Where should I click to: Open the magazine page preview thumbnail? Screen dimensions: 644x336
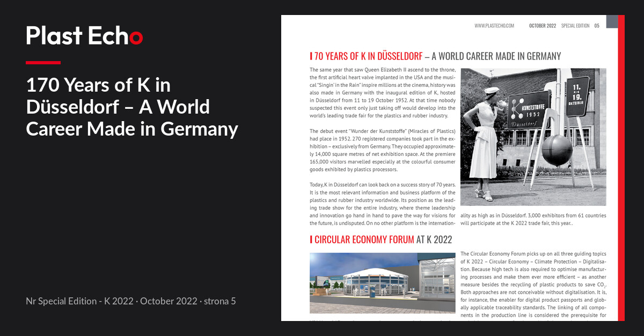453,168
